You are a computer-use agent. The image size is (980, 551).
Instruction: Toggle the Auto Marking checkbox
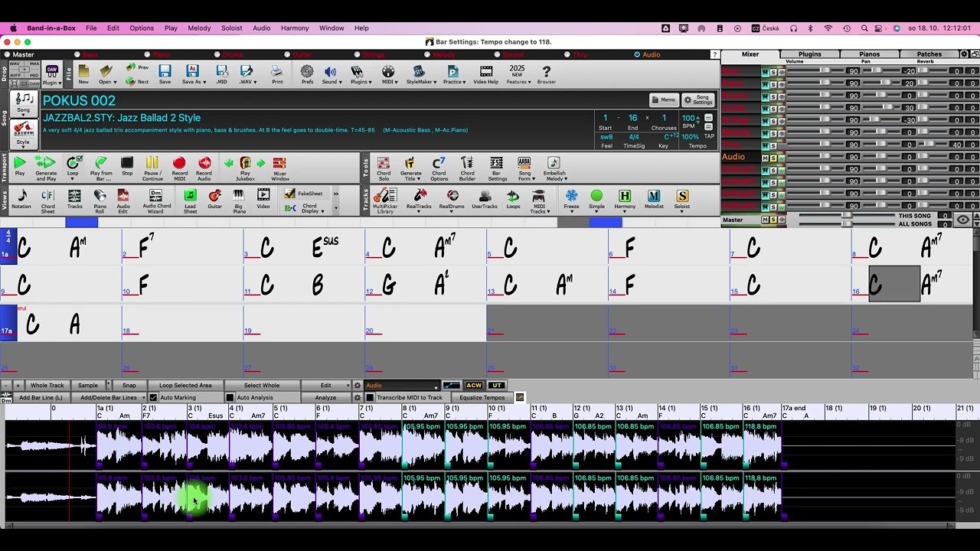(153, 398)
